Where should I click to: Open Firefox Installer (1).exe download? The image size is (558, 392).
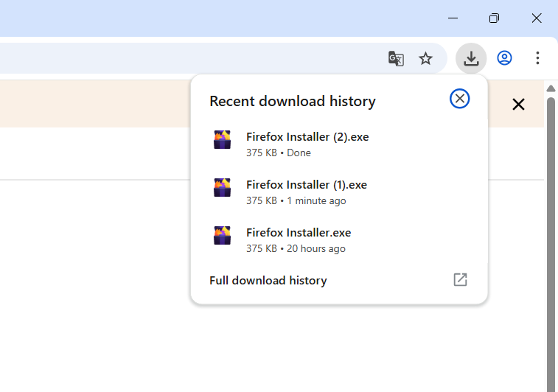339,192
